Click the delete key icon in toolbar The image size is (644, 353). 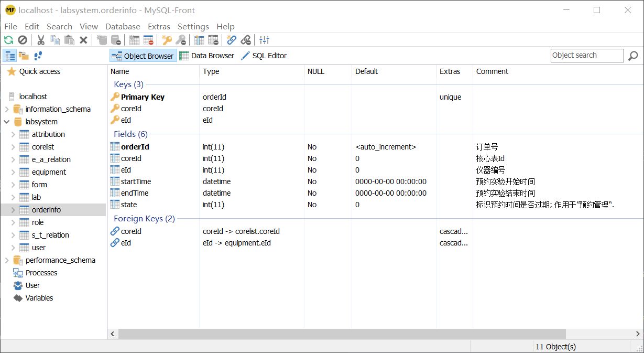[181, 40]
